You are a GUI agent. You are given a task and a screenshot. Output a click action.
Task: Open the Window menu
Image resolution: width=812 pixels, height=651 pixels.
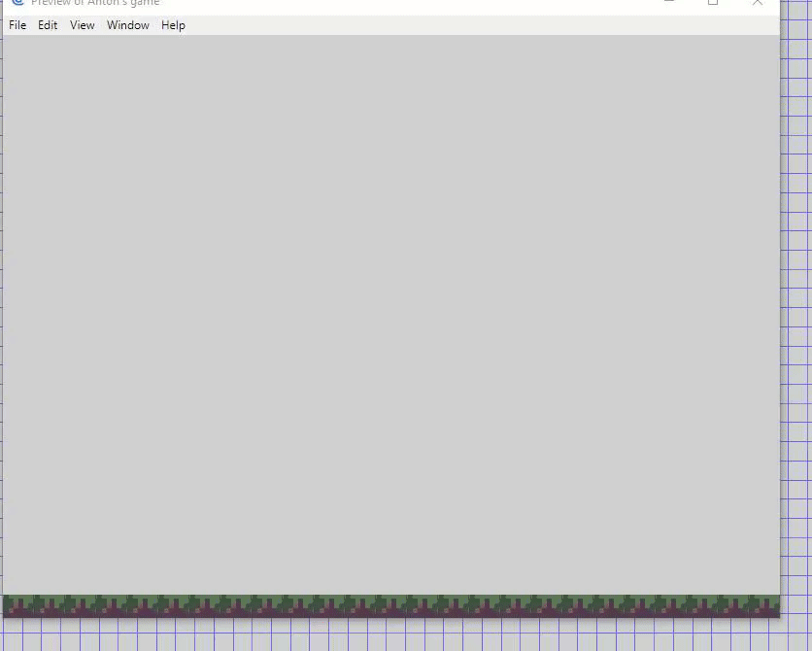pyautogui.click(x=128, y=25)
